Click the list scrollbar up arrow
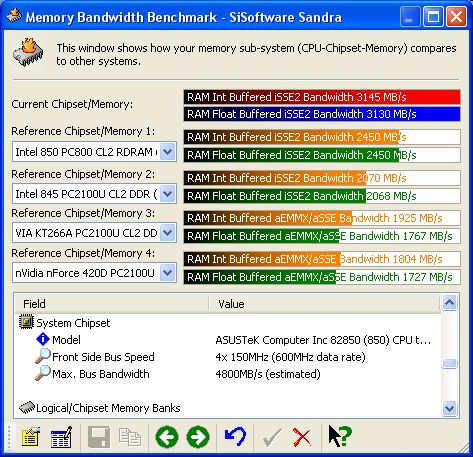Image resolution: width=473 pixels, height=457 pixels. [x=449, y=303]
